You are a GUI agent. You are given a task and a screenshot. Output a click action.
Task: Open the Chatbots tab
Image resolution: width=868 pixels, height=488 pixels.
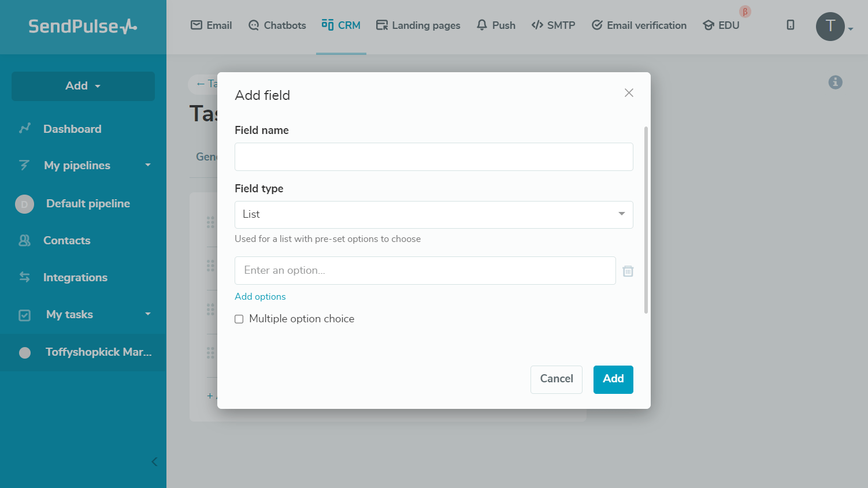pyautogui.click(x=277, y=25)
